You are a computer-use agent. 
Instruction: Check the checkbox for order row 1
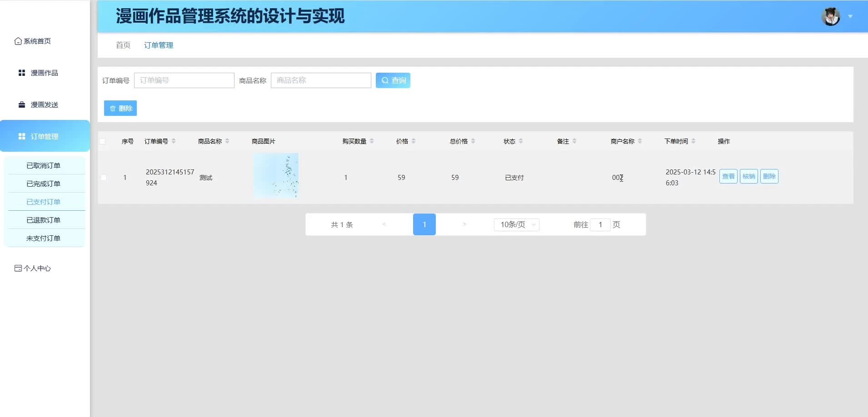pyautogui.click(x=104, y=178)
